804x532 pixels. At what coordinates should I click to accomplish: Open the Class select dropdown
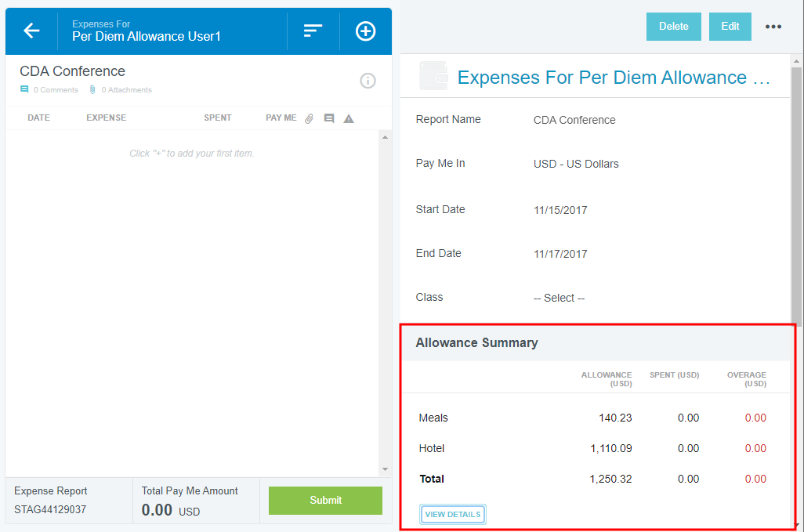[x=559, y=298]
